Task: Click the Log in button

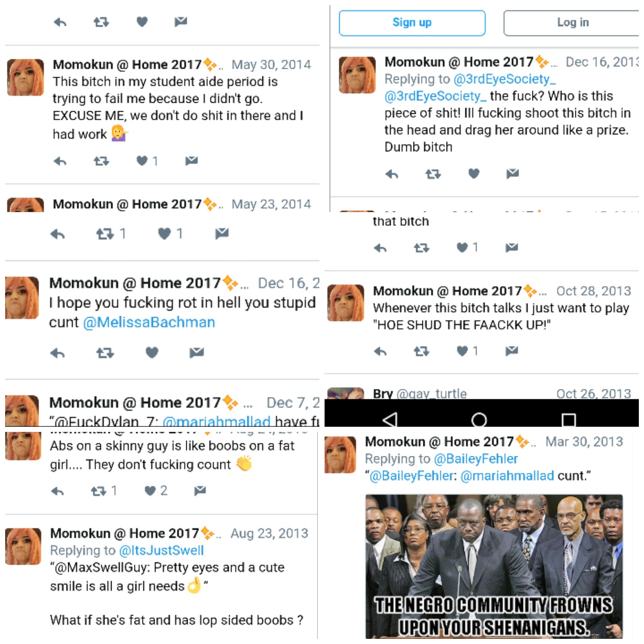Action: pyautogui.click(x=572, y=23)
